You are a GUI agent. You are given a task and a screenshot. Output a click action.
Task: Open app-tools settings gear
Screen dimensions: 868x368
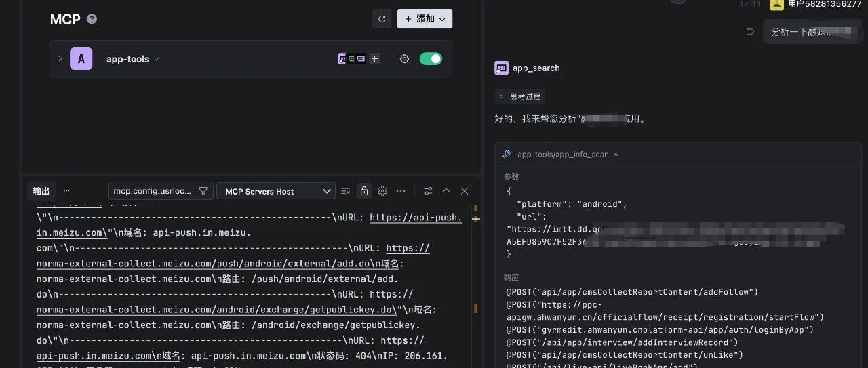point(404,59)
